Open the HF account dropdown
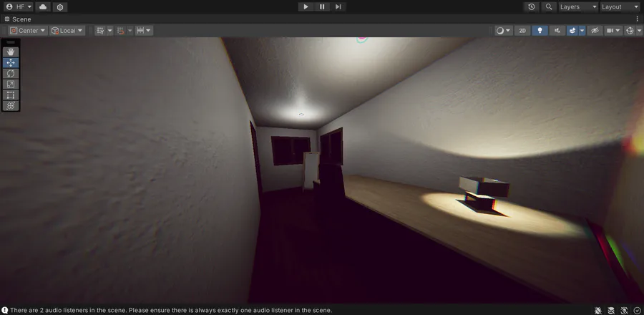Image resolution: width=644 pixels, height=315 pixels. click(x=18, y=7)
